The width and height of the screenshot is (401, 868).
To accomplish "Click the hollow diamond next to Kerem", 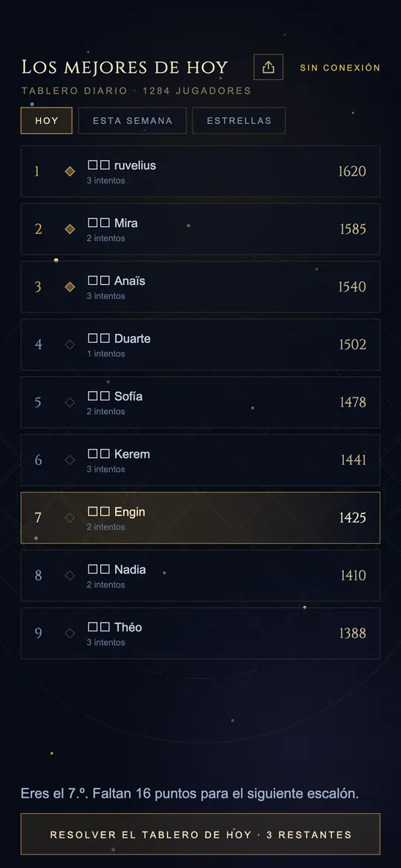I will (70, 460).
